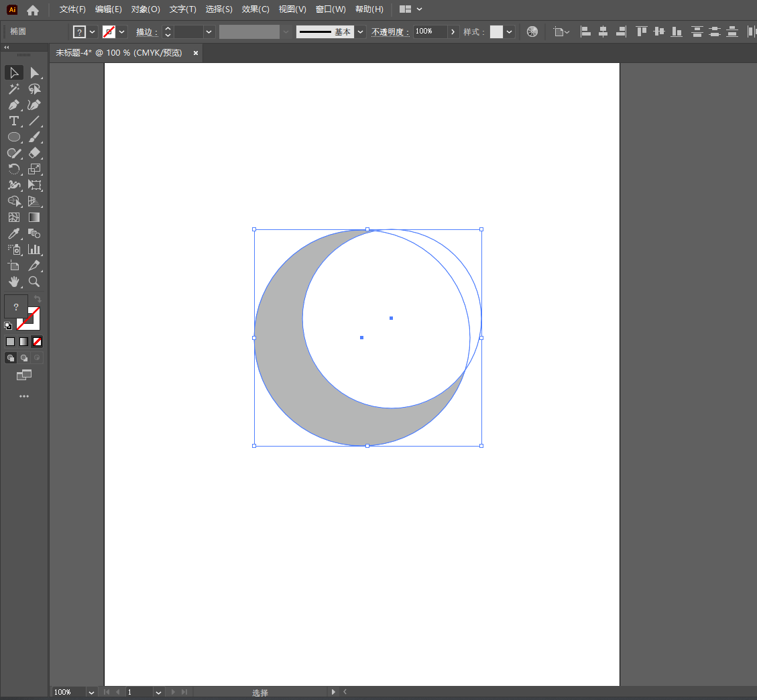Pick the Shape Builder tool
The width and height of the screenshot is (757, 700).
click(14, 201)
